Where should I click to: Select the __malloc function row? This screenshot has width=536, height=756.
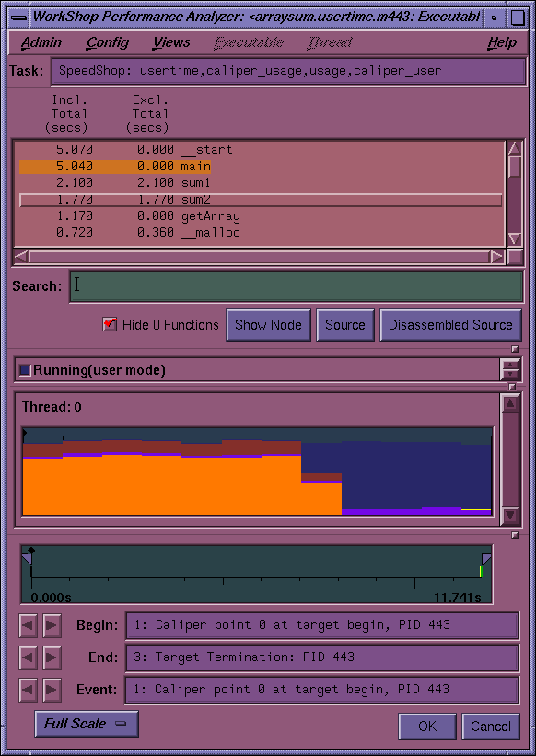(261, 233)
